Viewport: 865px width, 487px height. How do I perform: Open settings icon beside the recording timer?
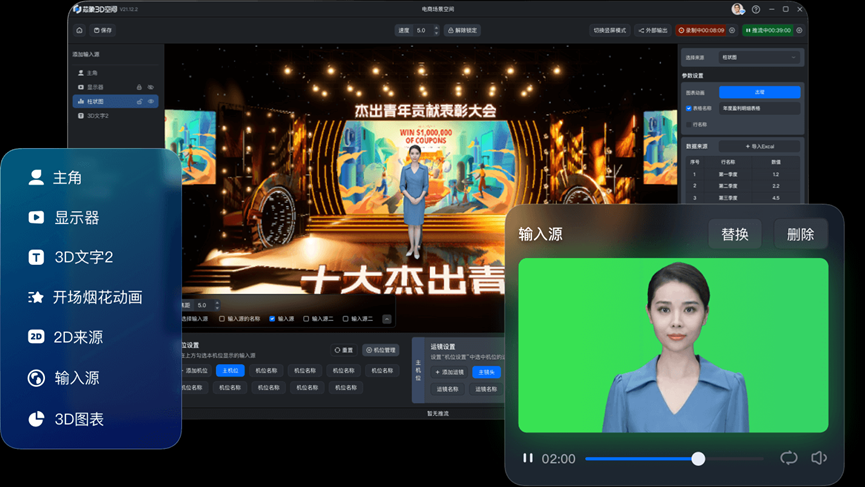click(x=732, y=30)
